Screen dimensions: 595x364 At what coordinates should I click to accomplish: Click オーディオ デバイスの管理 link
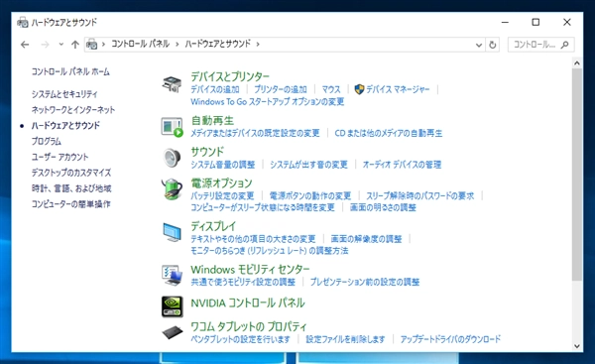click(x=402, y=165)
